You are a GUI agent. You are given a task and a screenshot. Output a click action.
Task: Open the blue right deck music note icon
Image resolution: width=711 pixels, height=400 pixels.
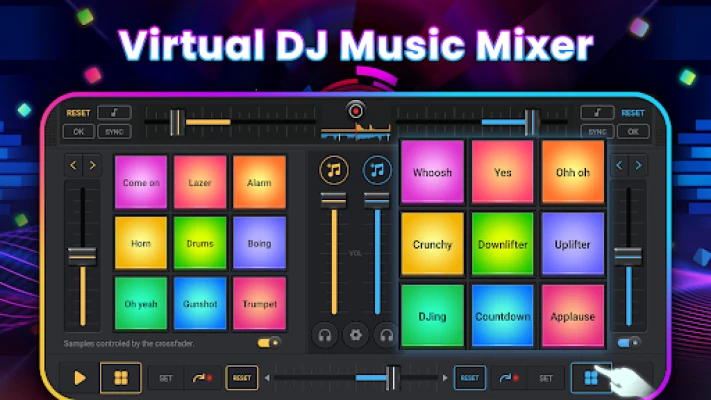377,169
